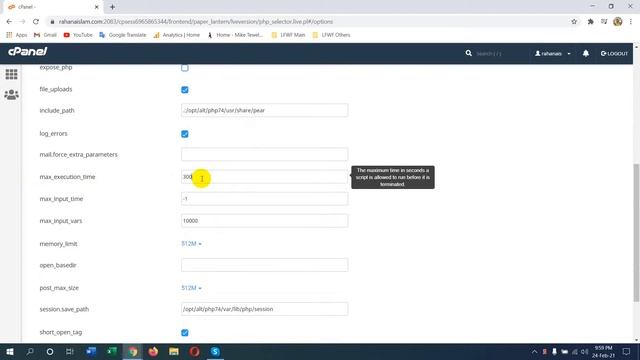Click the max_input_vars input field
This screenshot has width=640, height=360.
coord(264,221)
